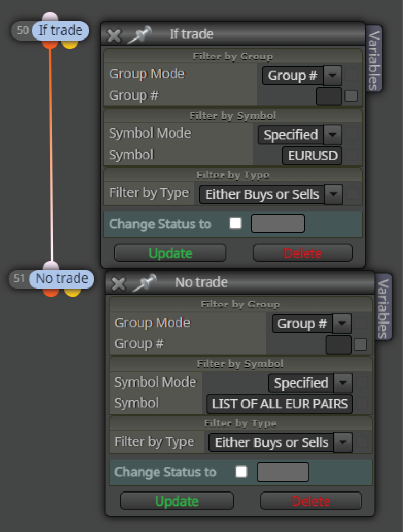Click Group # input field in No trade
403x532 pixels.
[x=338, y=345]
